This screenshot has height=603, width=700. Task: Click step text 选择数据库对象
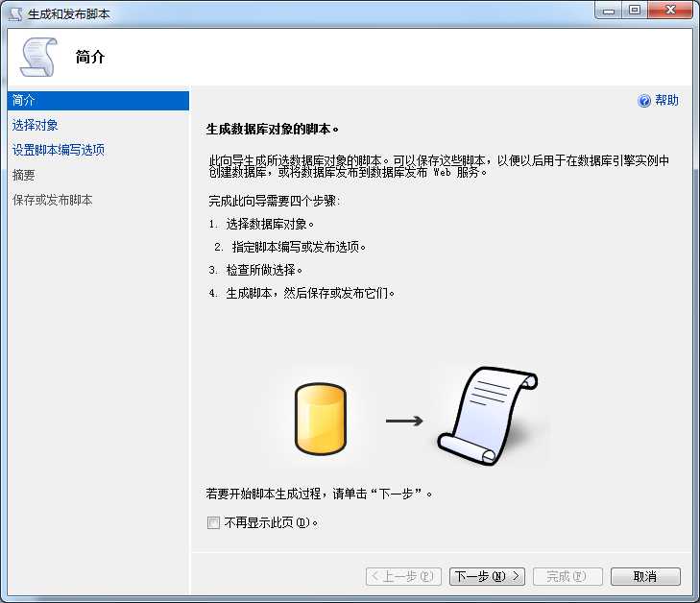(270, 224)
